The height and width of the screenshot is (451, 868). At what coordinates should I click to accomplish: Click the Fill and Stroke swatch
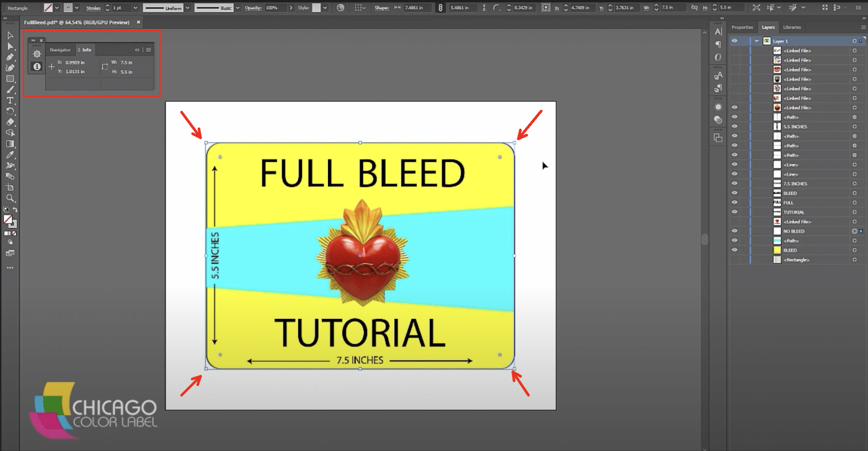click(x=9, y=221)
